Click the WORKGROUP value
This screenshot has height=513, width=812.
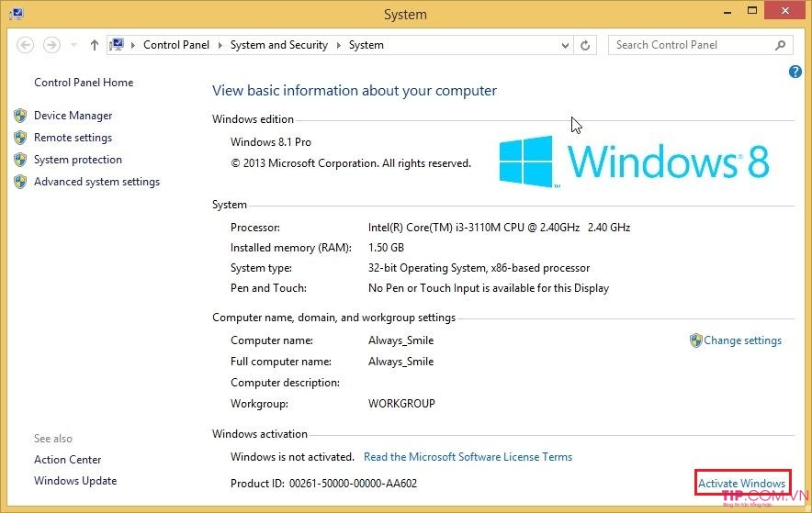401,404
